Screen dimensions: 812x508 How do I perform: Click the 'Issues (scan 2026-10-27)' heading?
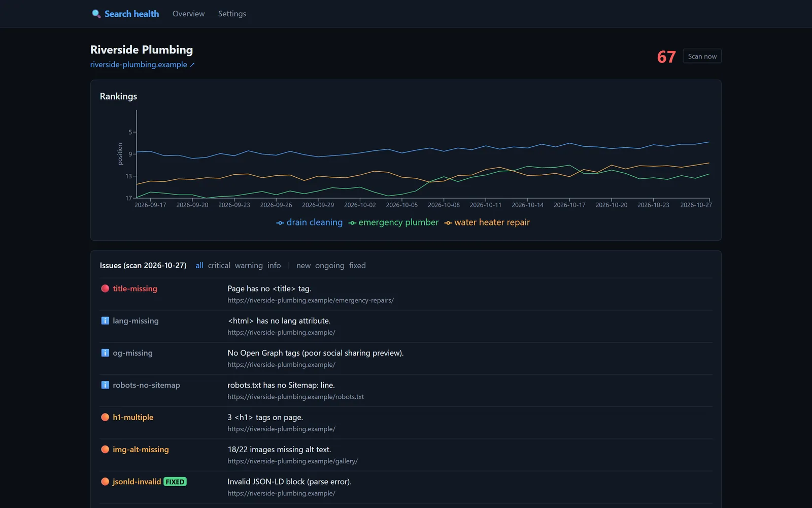click(143, 266)
